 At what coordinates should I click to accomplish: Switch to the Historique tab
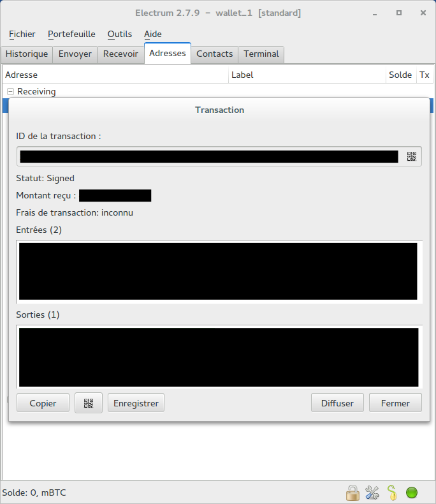click(27, 54)
